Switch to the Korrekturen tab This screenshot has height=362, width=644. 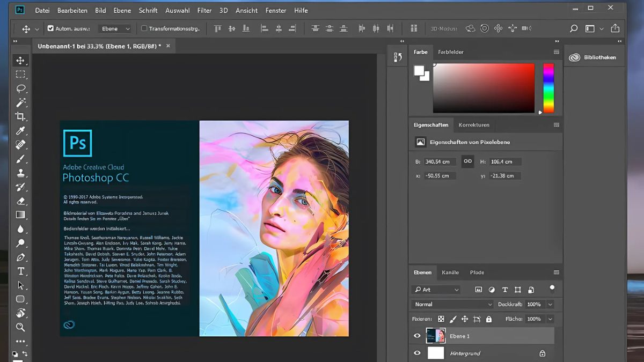point(474,125)
